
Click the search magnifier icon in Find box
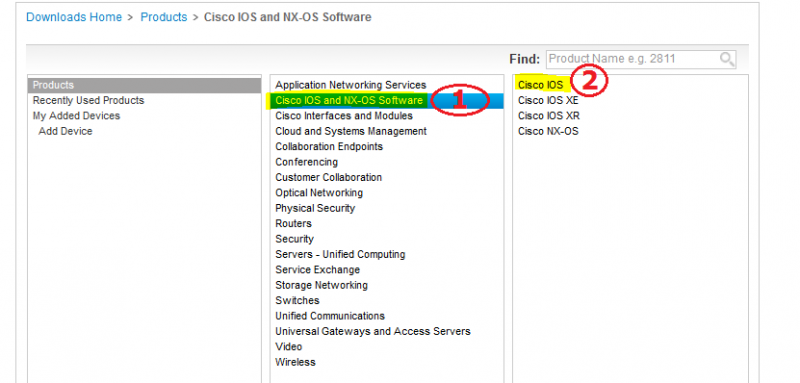pyautogui.click(x=727, y=59)
